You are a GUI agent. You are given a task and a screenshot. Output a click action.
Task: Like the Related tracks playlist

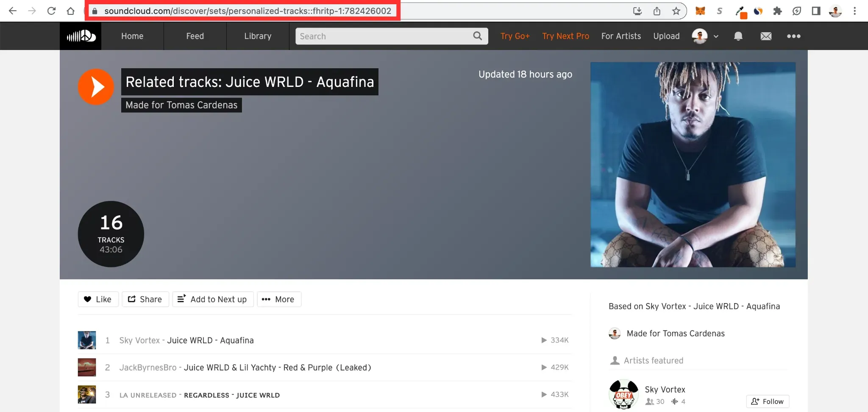tap(98, 299)
